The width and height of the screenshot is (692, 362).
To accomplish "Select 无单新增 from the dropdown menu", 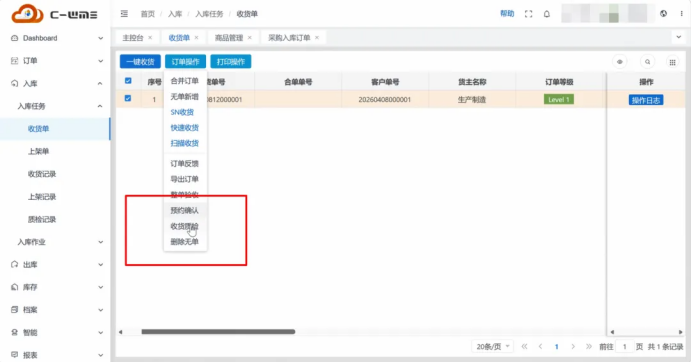I will 184,97.
